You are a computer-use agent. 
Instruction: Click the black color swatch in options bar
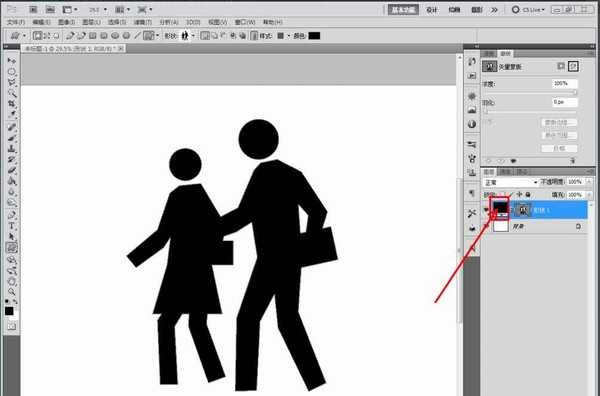(314, 36)
